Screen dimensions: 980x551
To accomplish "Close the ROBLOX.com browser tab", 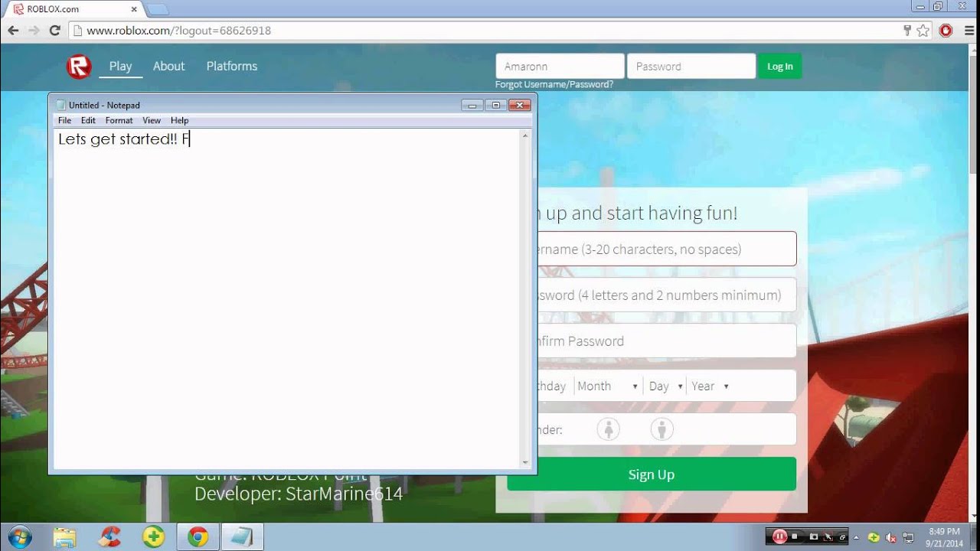I will [x=134, y=9].
